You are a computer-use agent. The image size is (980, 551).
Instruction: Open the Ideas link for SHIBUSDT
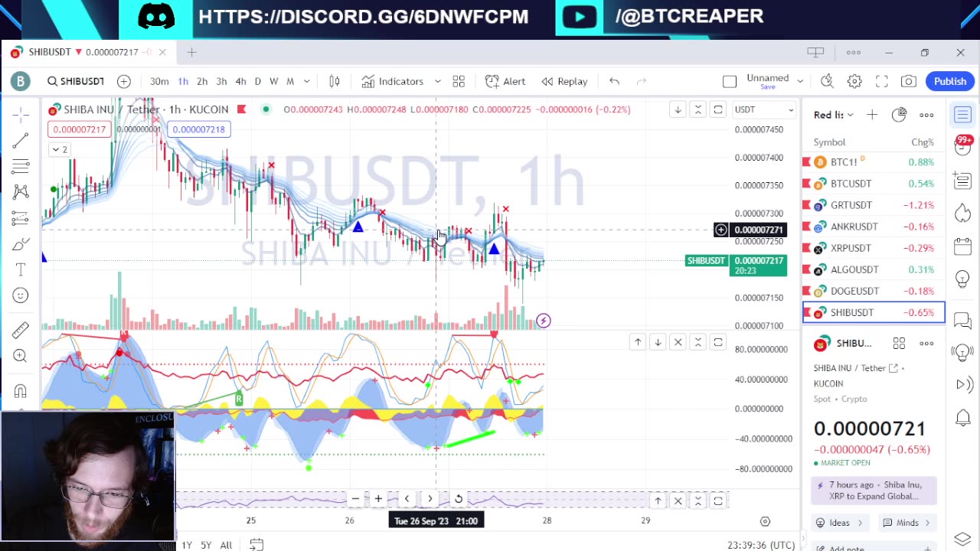(839, 523)
